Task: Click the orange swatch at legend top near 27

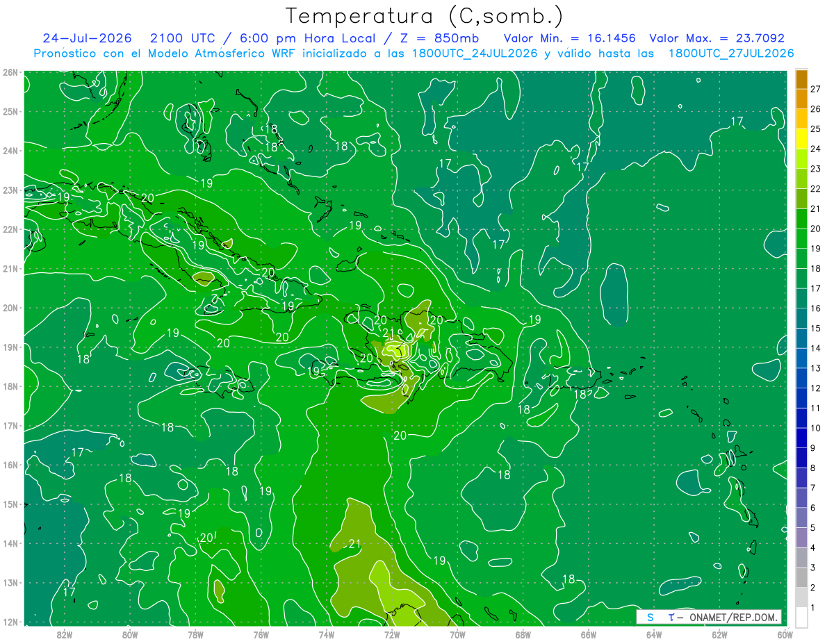Action: pyautogui.click(x=801, y=79)
